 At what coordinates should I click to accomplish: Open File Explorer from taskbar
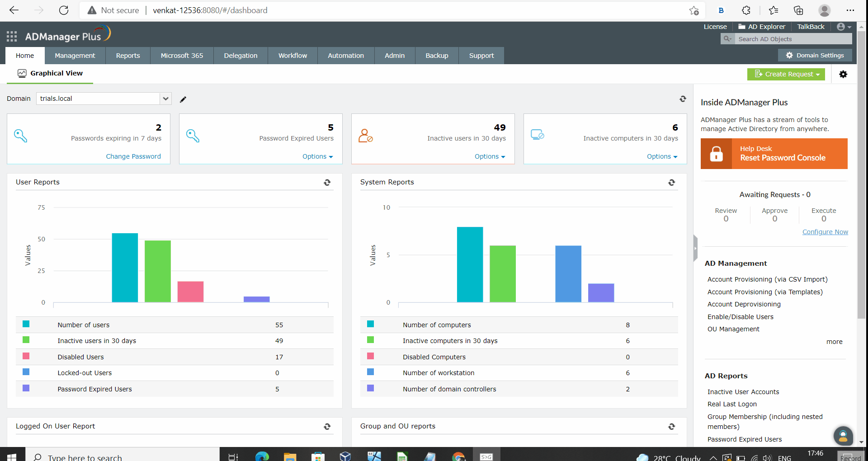click(290, 456)
